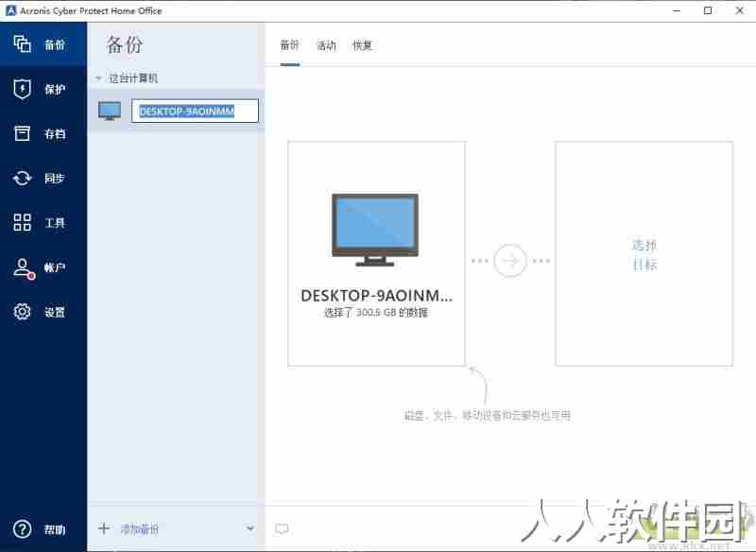756x552 pixels.
Task: Switch to the 备份 tab
Action: 290,45
